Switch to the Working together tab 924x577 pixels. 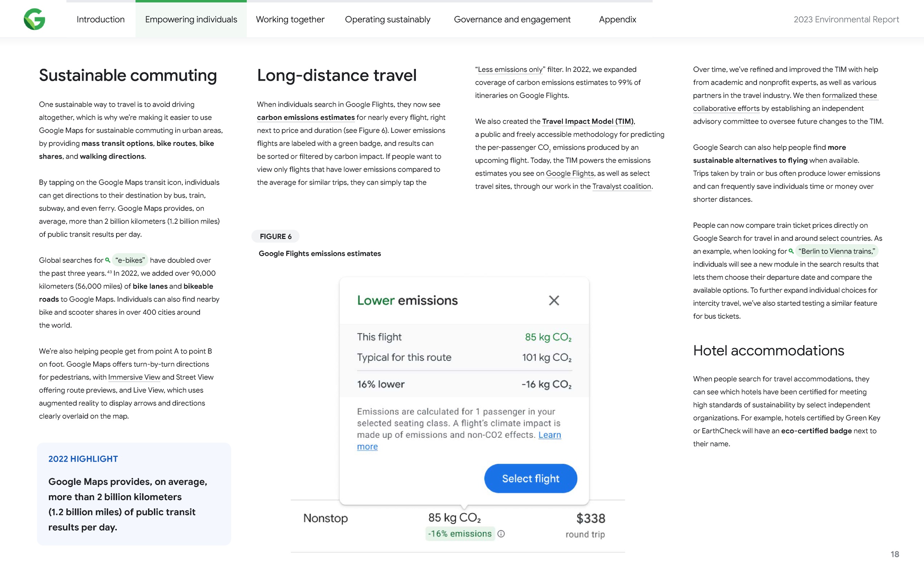click(290, 19)
